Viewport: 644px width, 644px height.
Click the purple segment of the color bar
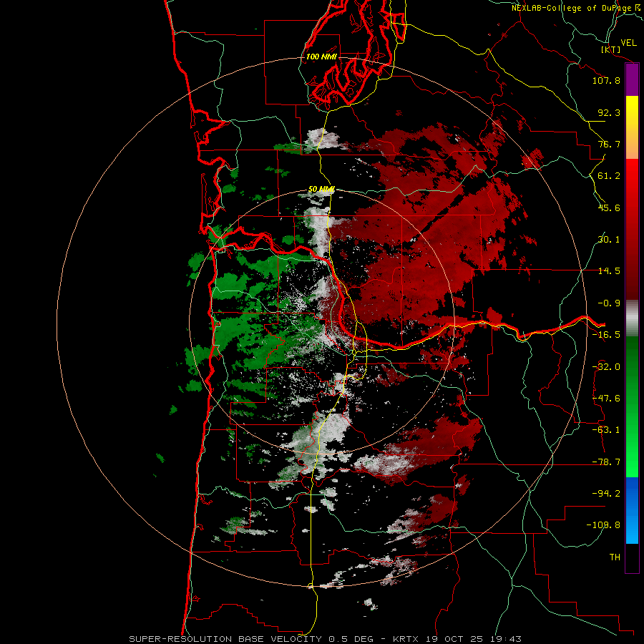(632, 80)
